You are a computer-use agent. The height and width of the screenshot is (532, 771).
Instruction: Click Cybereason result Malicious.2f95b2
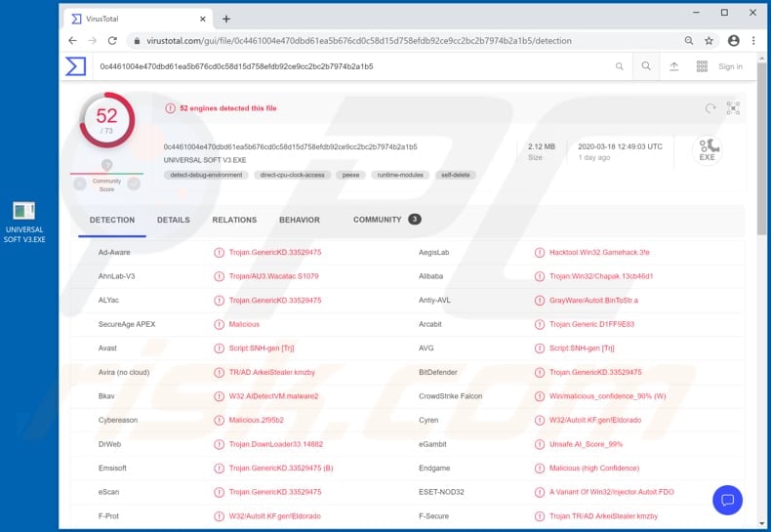(x=256, y=421)
